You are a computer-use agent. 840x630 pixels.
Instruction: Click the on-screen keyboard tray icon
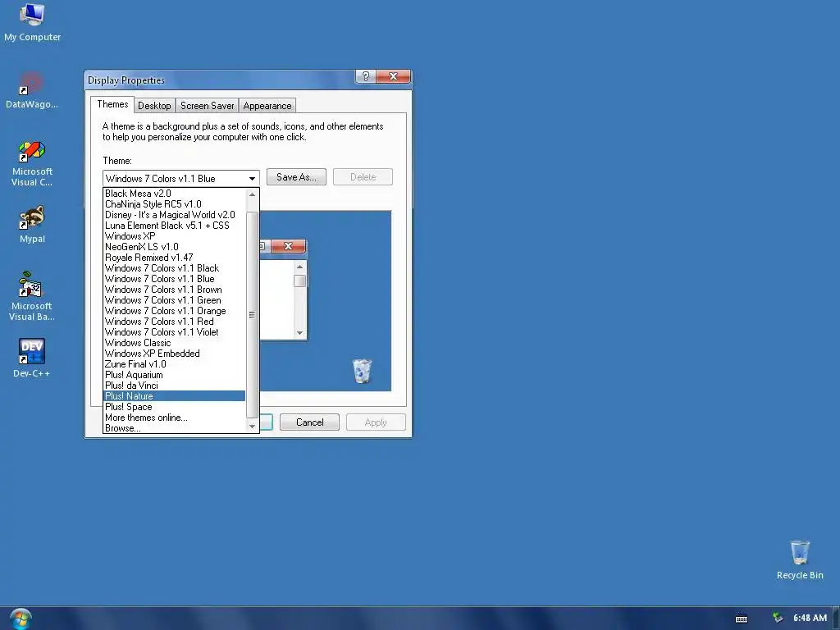point(742,619)
